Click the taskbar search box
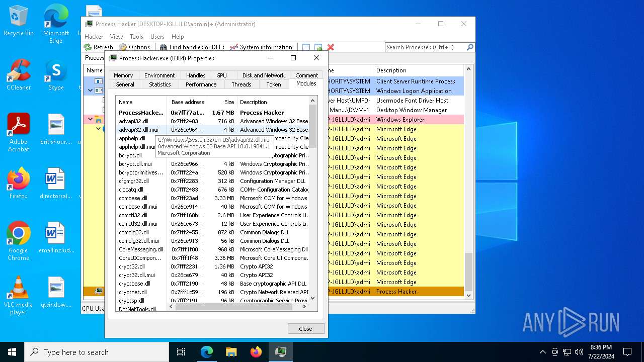The height and width of the screenshot is (362, 644). [97, 352]
